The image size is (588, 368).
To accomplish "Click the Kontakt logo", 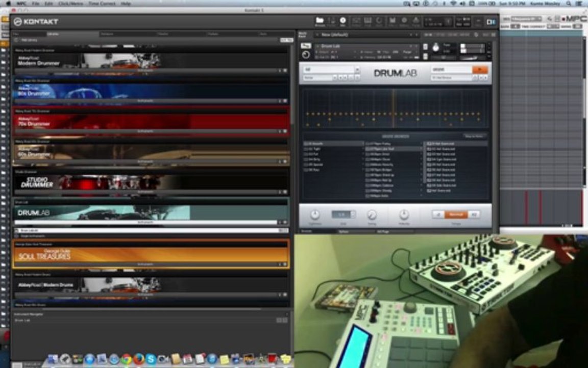I will (x=36, y=21).
